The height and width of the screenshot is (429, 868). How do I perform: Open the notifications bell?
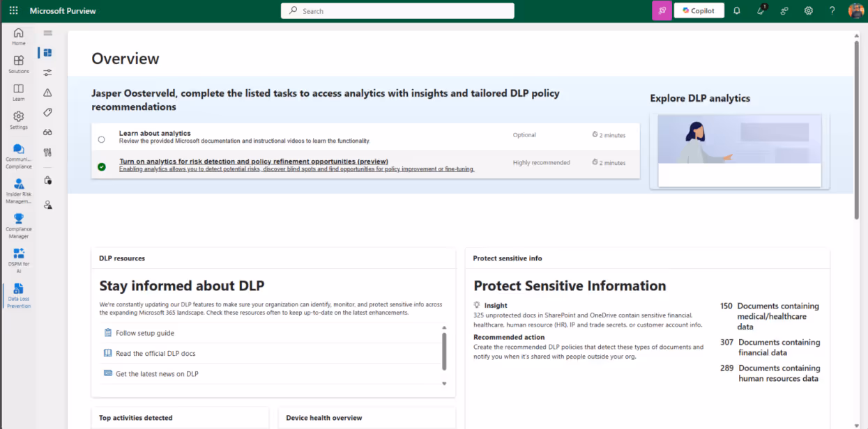(736, 11)
